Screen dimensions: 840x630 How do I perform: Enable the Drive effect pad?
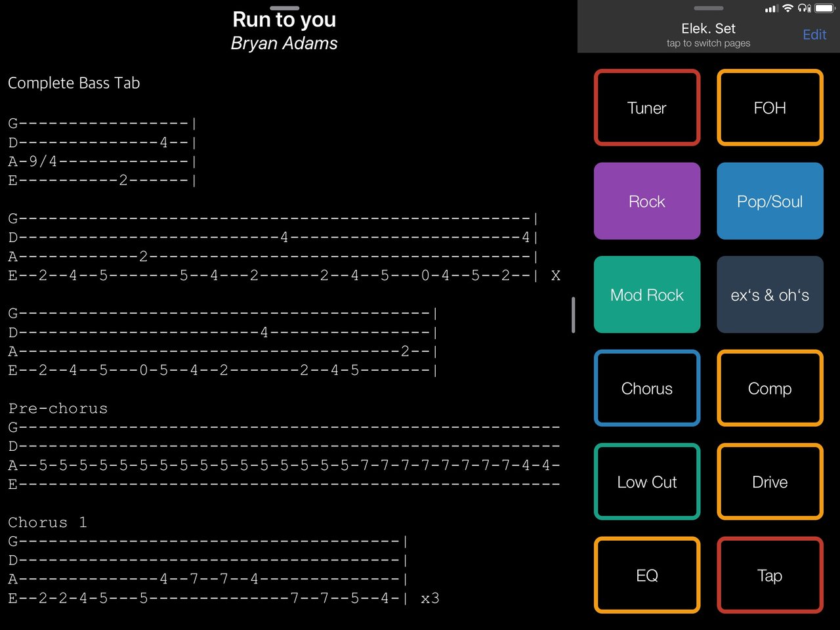[x=770, y=482]
